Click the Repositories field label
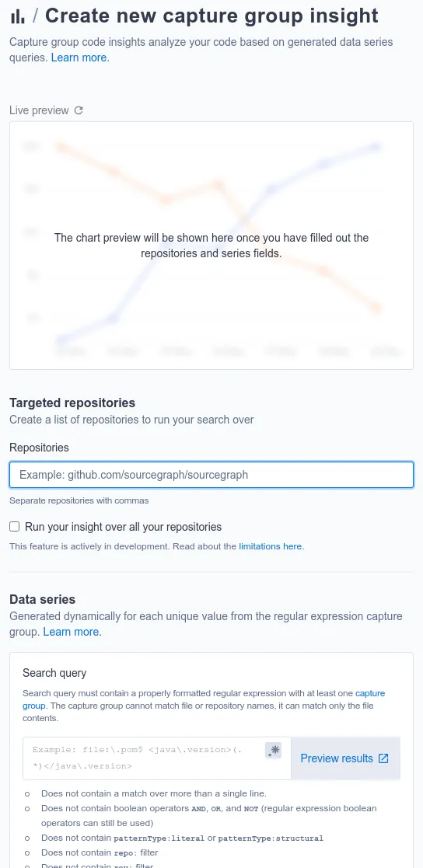Screen dimensions: 423x868 click(x=40, y=448)
